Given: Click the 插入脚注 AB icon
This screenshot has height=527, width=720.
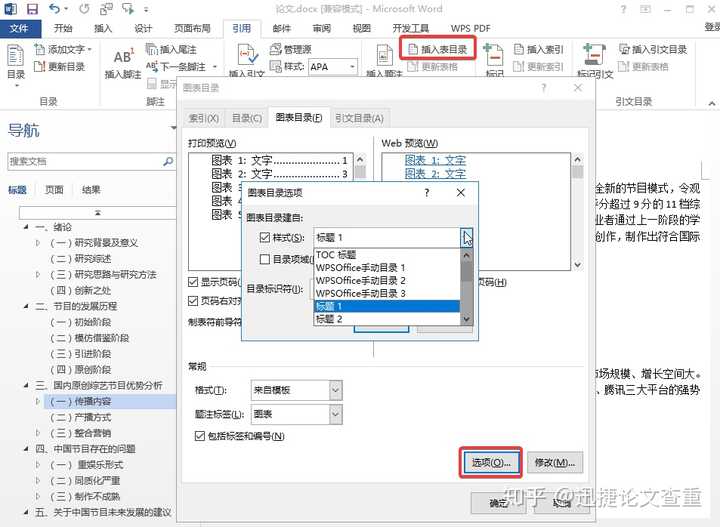Looking at the screenshot, I should (123, 63).
